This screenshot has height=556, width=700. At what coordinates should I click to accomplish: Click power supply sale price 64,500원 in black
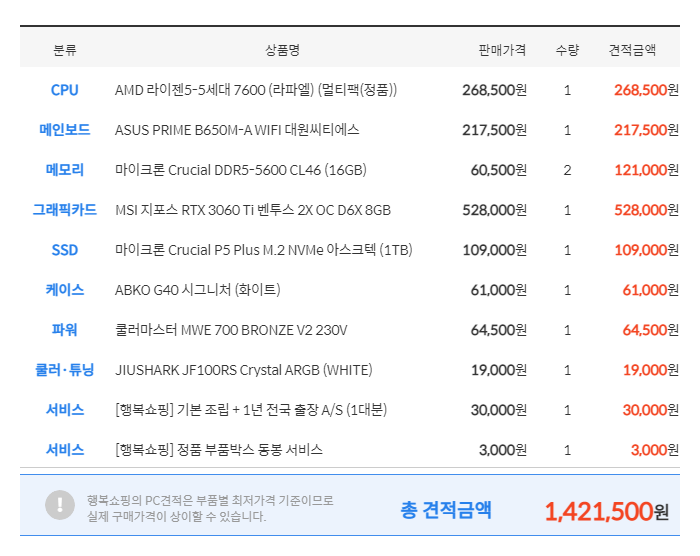499,330
